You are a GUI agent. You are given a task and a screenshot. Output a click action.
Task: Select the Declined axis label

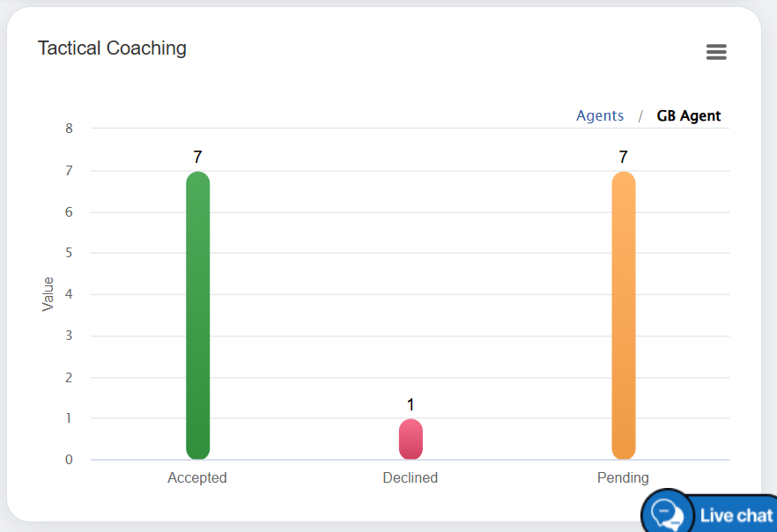(x=411, y=478)
